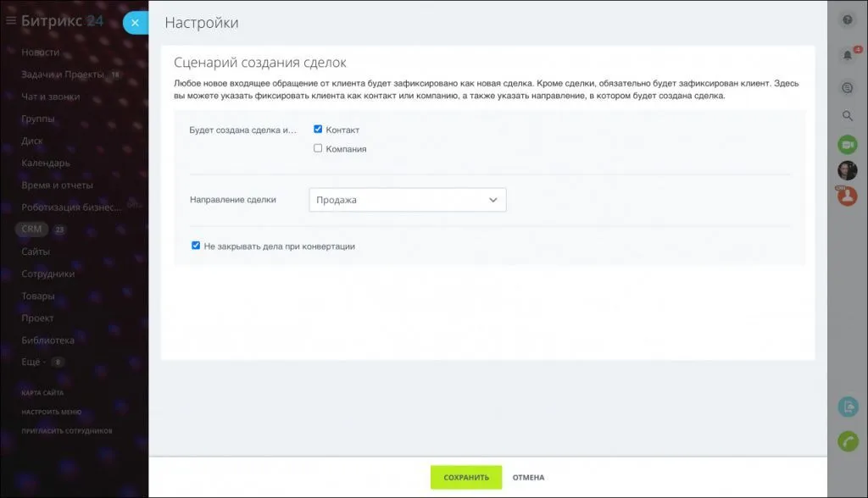Click the search magnifier icon

[847, 116]
